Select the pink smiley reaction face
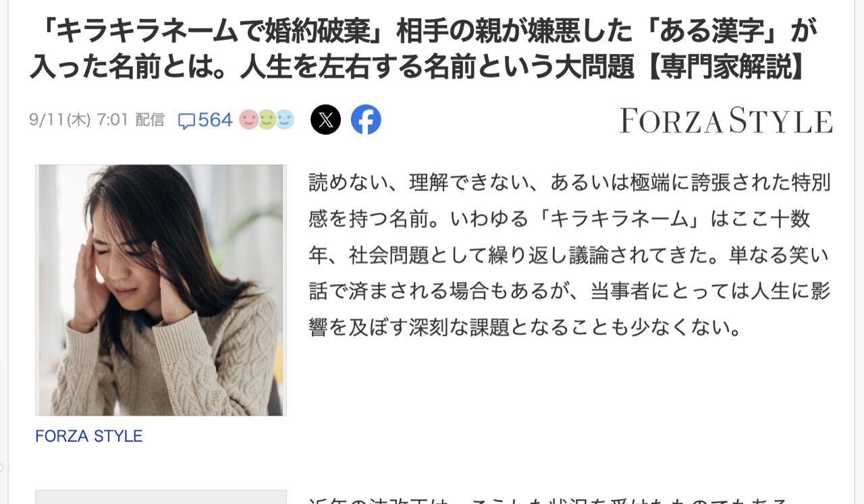Image resolution: width=864 pixels, height=504 pixels. (248, 120)
